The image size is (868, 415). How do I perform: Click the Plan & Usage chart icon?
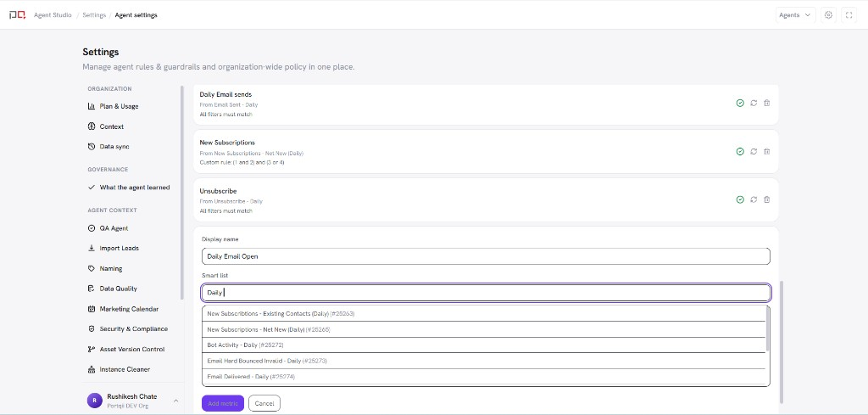click(92, 106)
